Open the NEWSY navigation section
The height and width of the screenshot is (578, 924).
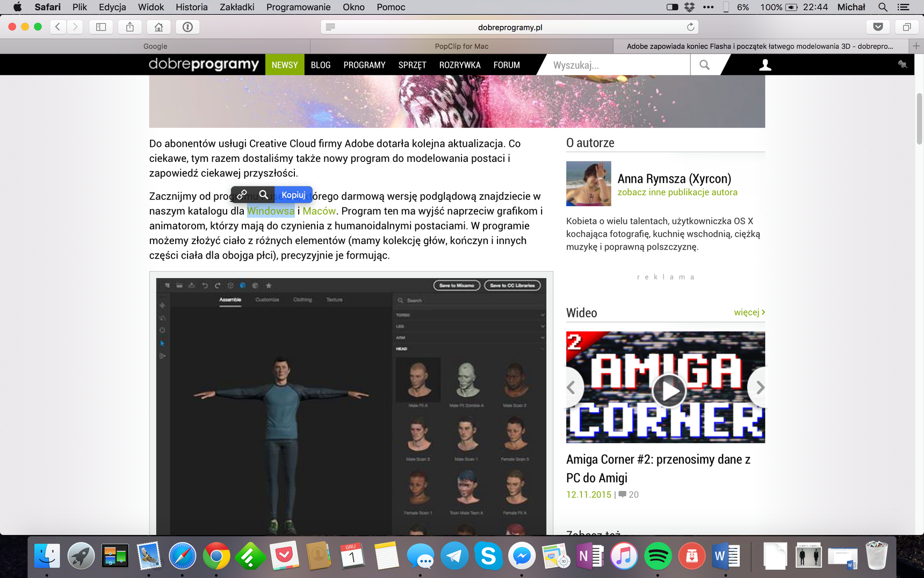click(x=285, y=65)
